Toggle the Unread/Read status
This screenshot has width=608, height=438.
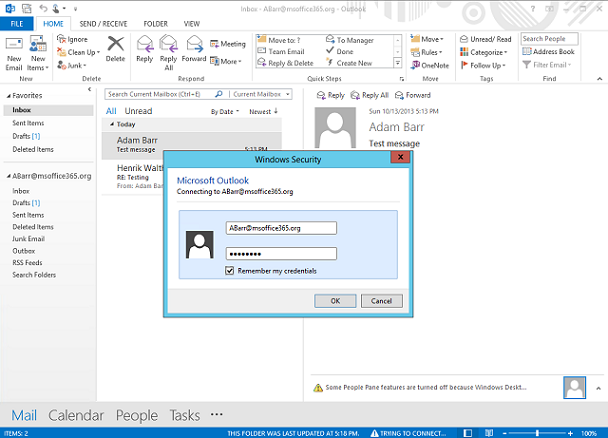[485, 39]
